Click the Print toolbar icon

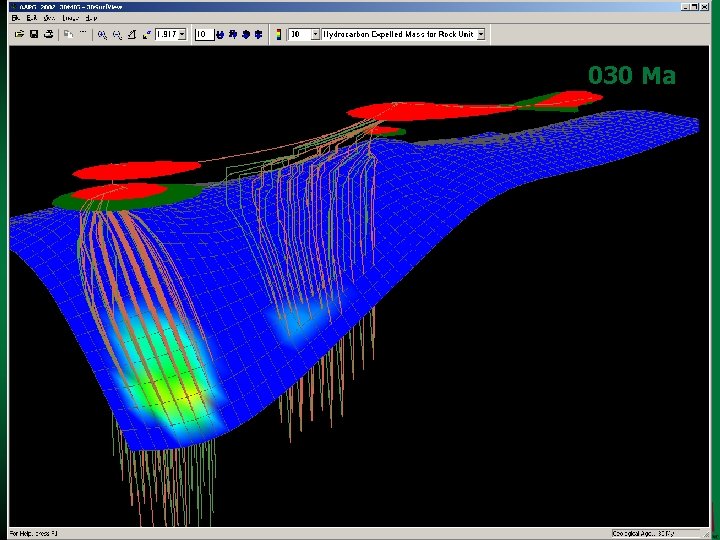coord(48,34)
